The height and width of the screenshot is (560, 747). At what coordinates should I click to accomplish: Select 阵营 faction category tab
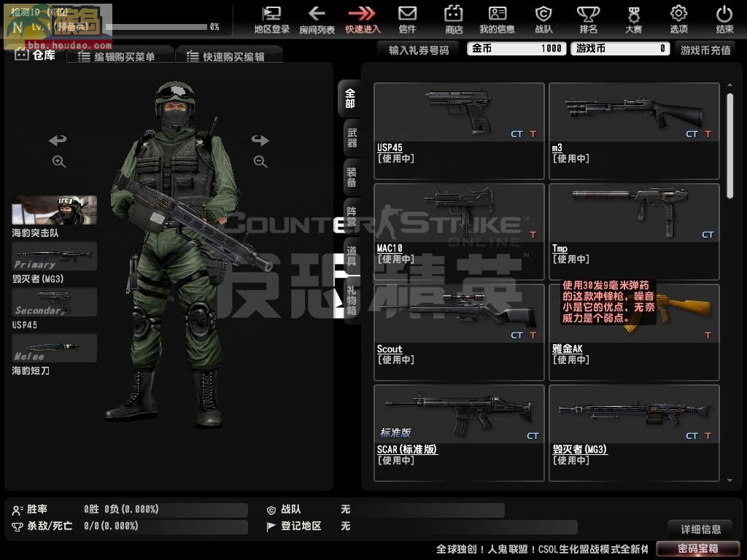point(352,216)
